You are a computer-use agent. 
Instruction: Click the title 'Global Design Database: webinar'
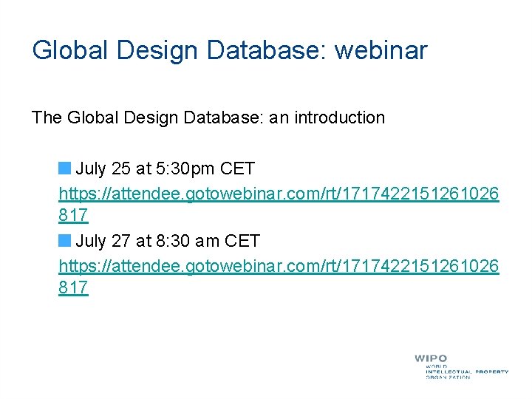[x=230, y=50]
